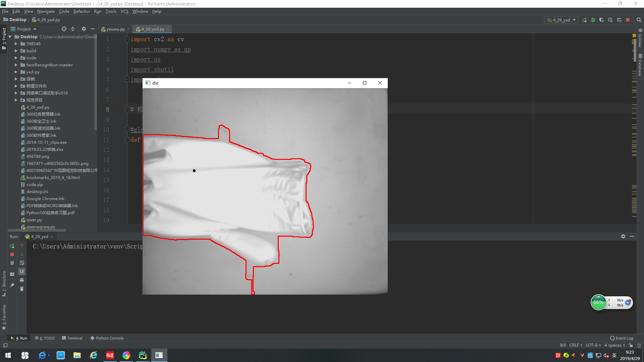Open File Explorer from the Windows taskbar

77,355
